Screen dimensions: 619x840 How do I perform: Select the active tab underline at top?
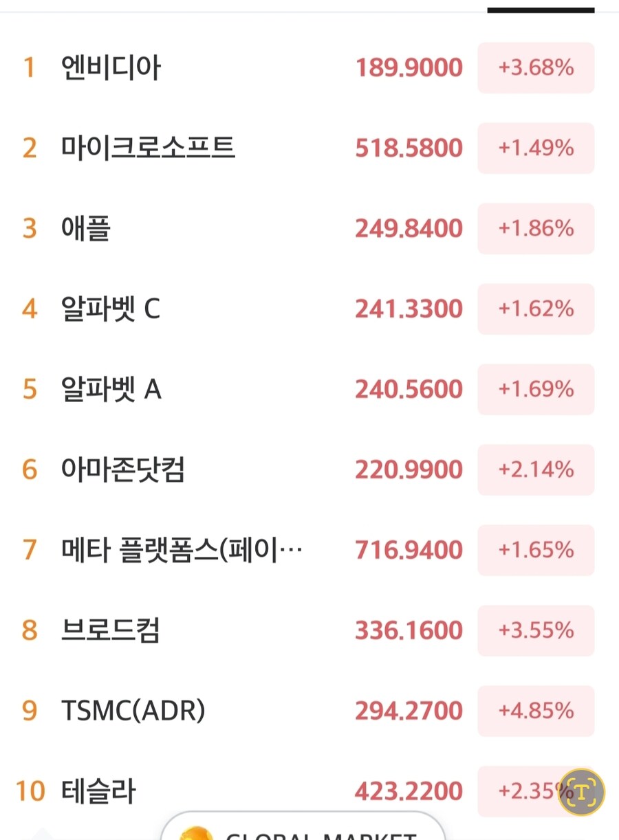point(541,10)
